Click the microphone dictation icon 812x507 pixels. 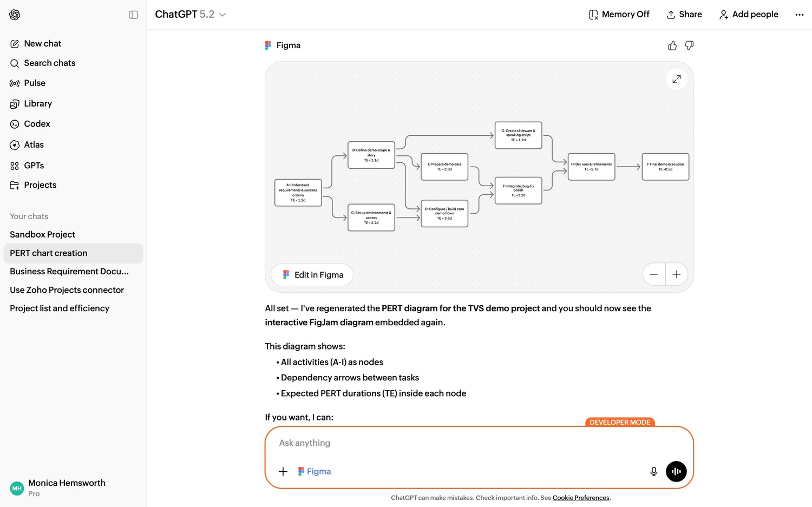[x=653, y=471]
